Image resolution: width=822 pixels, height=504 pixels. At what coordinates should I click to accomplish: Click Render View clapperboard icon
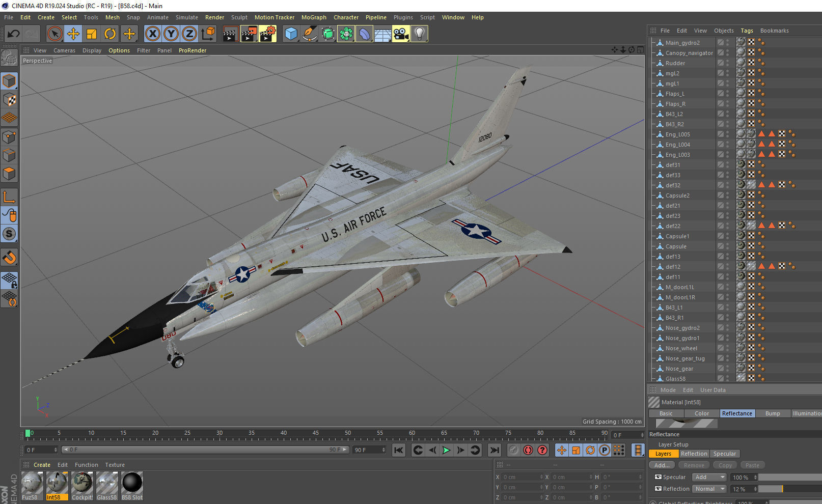(230, 34)
